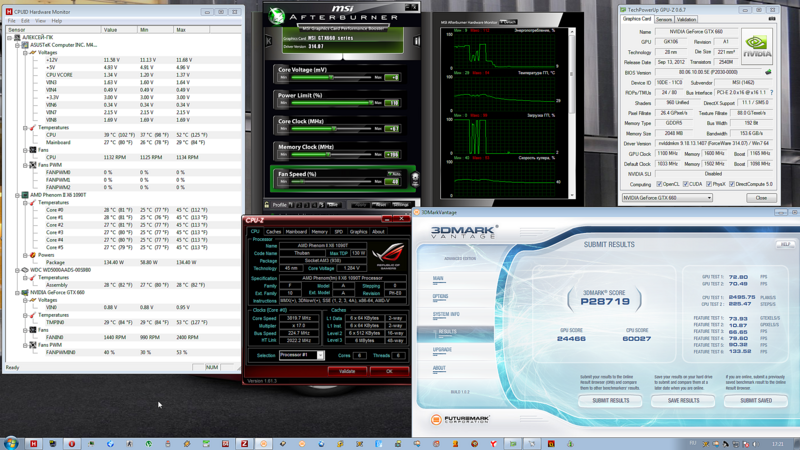Switch to the Memory tab in CPU-Z
800x450 pixels.
[x=319, y=232]
